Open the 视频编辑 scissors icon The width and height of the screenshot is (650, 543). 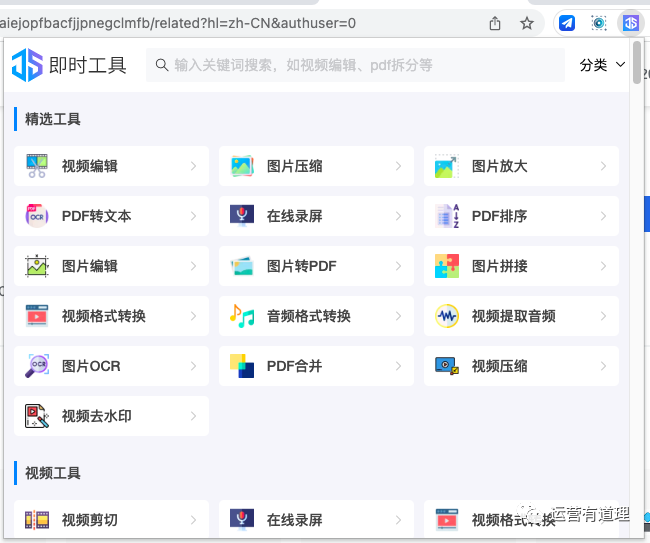[37, 166]
